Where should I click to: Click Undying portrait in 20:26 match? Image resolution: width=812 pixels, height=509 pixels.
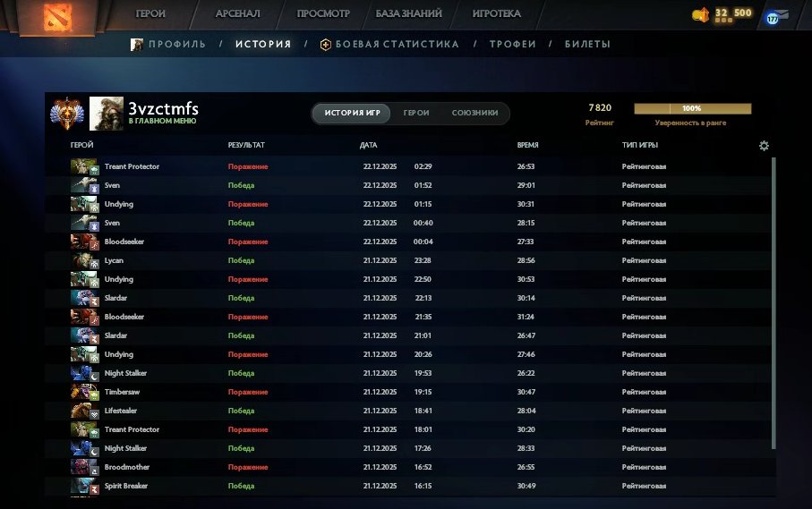point(84,354)
